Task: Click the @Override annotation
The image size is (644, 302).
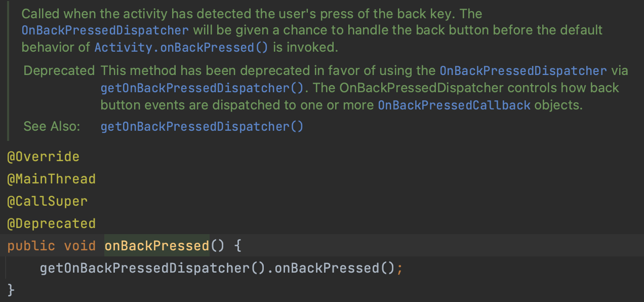Action: [43, 157]
